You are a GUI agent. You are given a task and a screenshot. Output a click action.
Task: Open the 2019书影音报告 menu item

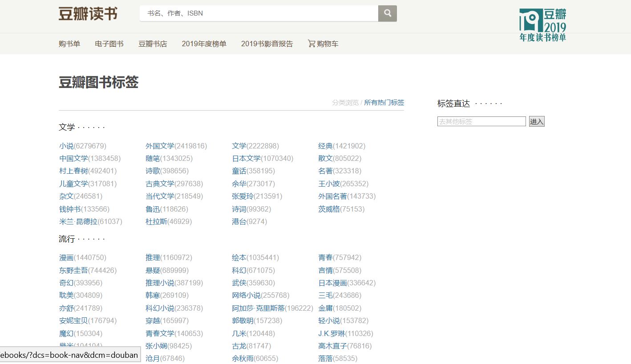pyautogui.click(x=267, y=44)
